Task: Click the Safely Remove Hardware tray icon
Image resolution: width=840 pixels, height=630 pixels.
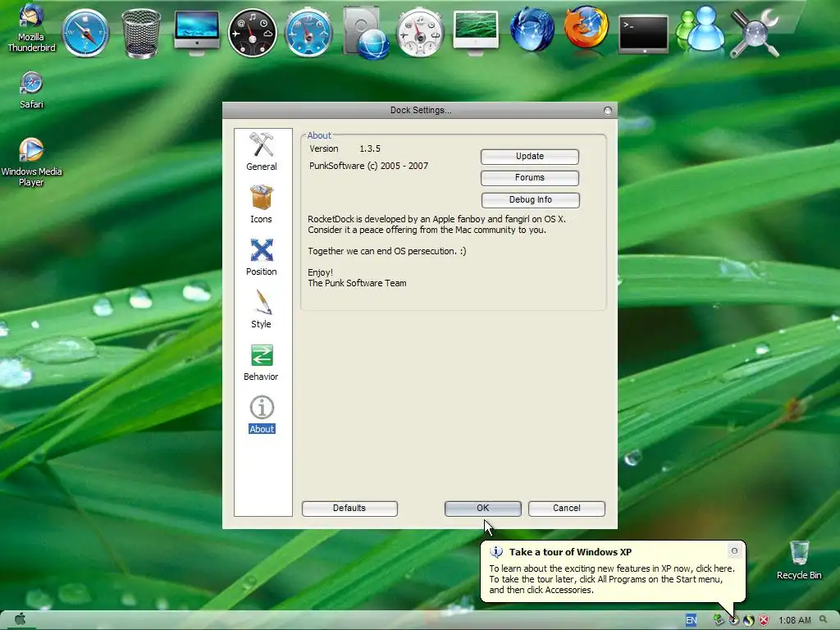Action: click(x=719, y=620)
